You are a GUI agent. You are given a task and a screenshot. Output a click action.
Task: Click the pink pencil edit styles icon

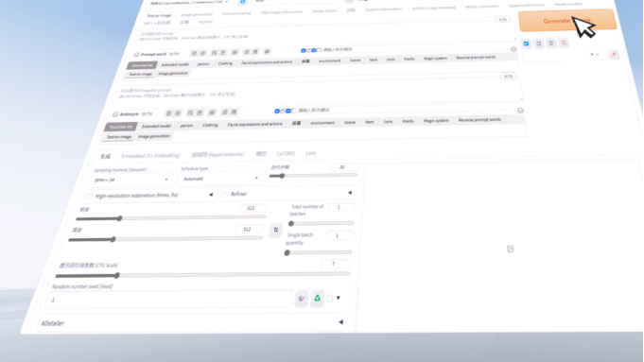614,54
